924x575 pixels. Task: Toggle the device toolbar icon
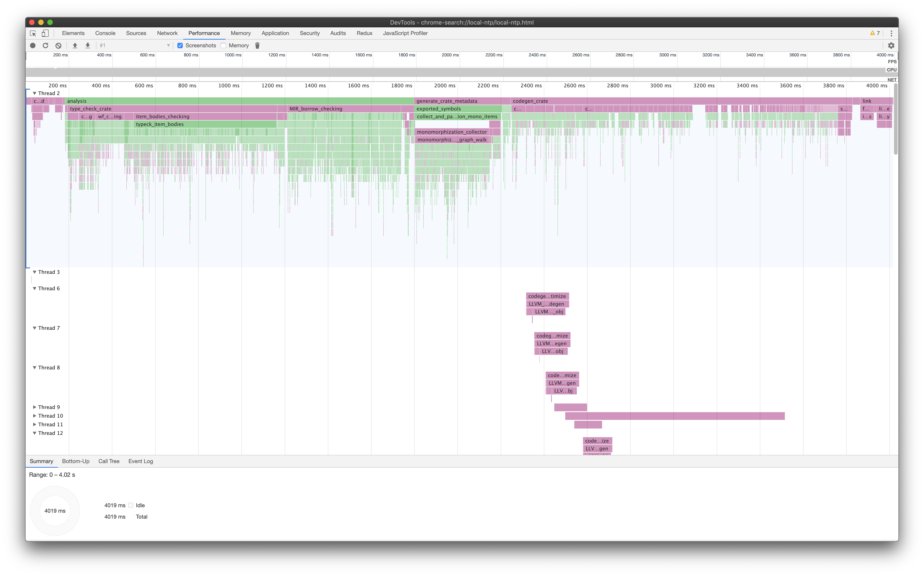pyautogui.click(x=45, y=33)
